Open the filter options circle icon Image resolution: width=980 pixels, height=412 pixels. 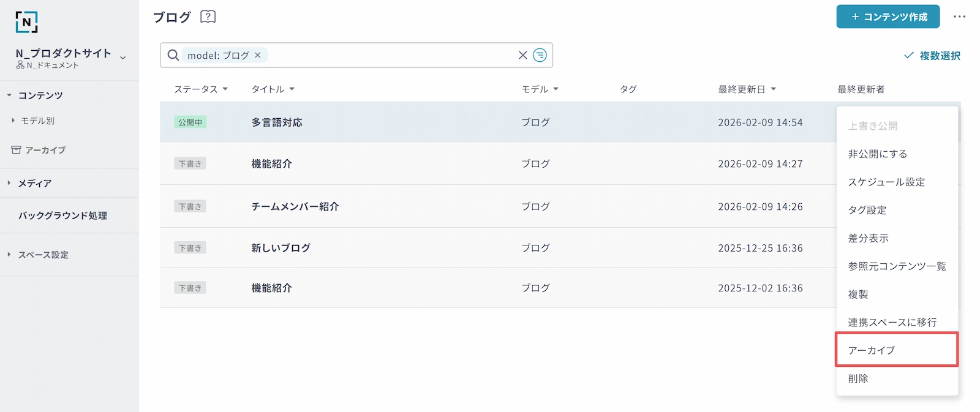pyautogui.click(x=540, y=55)
